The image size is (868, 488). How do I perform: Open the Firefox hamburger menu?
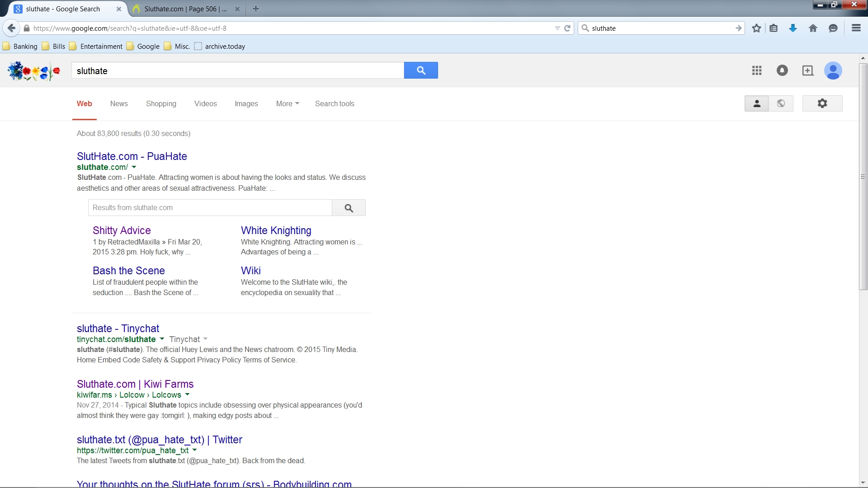pos(856,28)
